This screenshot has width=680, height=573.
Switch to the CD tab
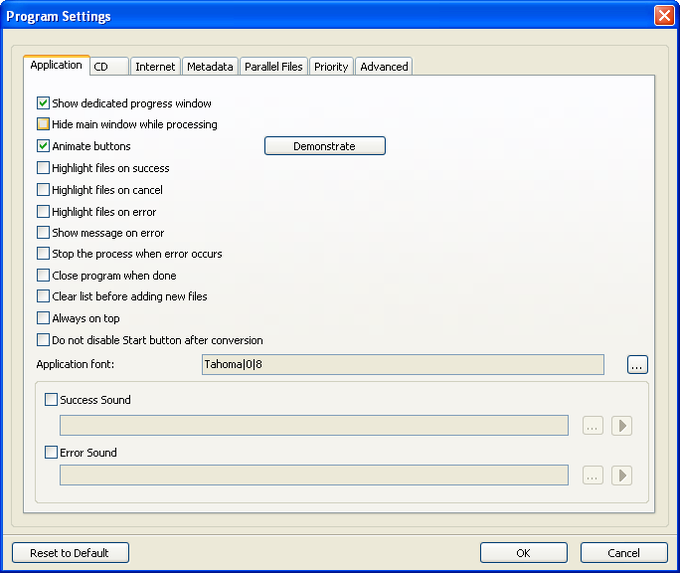click(108, 67)
